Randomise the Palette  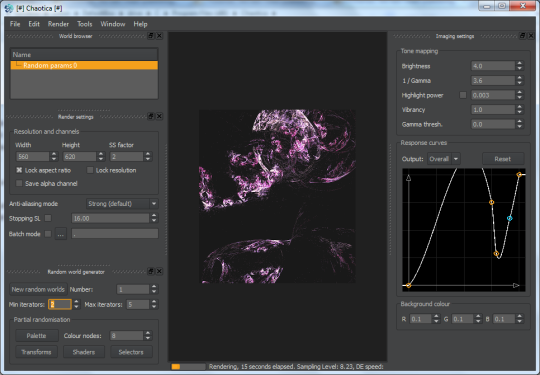(x=36, y=336)
